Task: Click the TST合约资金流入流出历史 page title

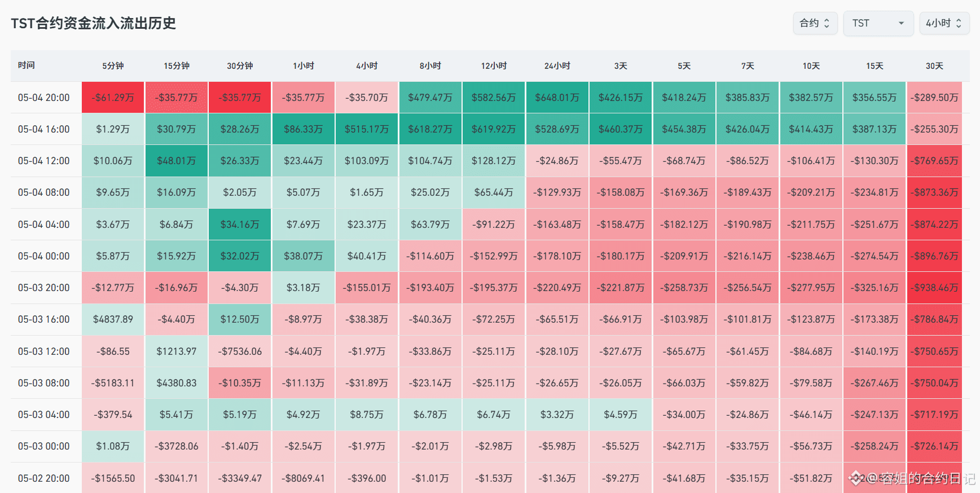Action: (x=94, y=23)
